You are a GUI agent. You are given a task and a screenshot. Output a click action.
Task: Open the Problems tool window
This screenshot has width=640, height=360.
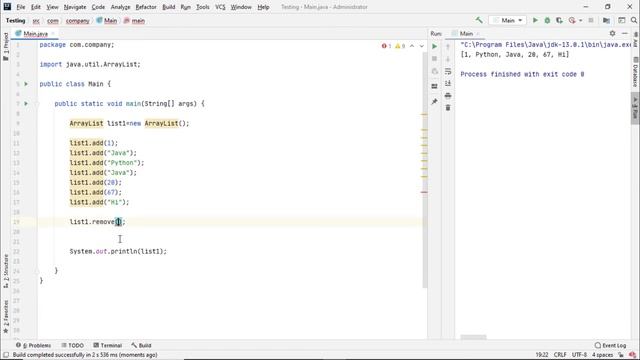tap(33, 345)
